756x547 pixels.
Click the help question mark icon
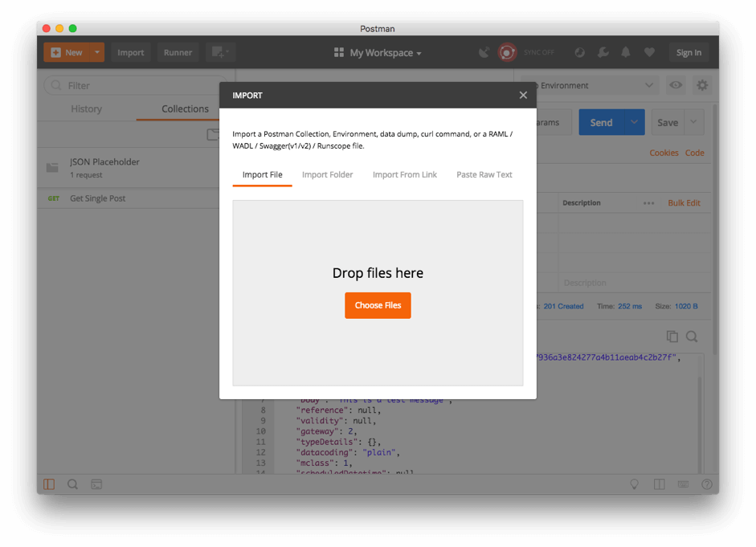click(707, 484)
